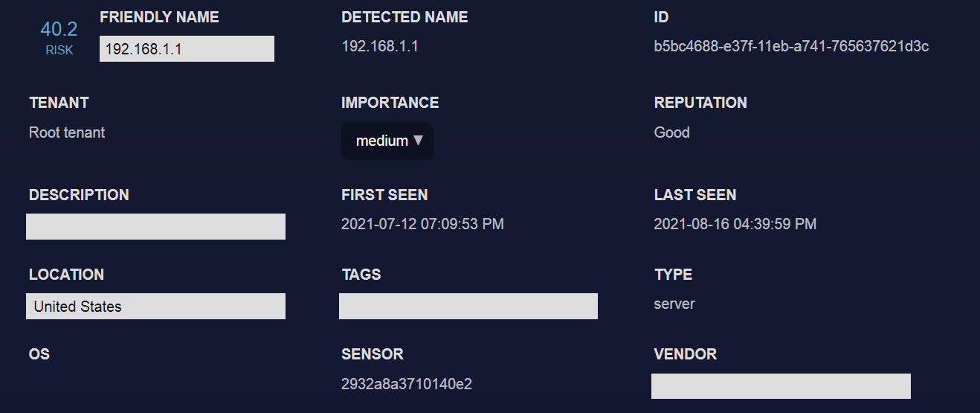Click the OS field label
Viewport: 980px width, 413px height.
[39, 354]
